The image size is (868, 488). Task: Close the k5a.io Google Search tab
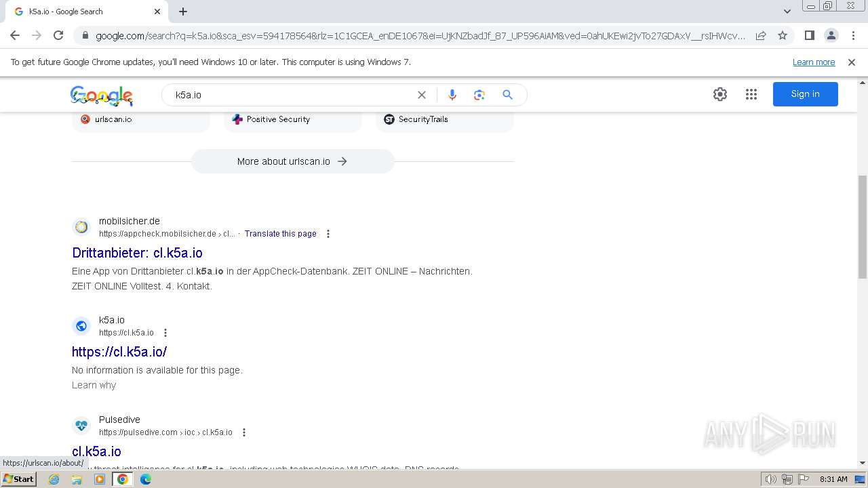point(157,12)
